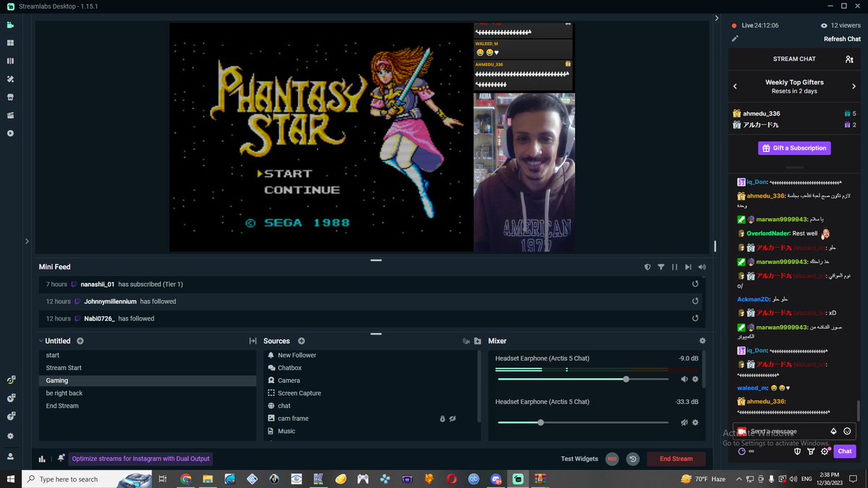868x488 pixels.
Task: Open the account profile icon at sidebar bottom
Action: tap(10, 456)
